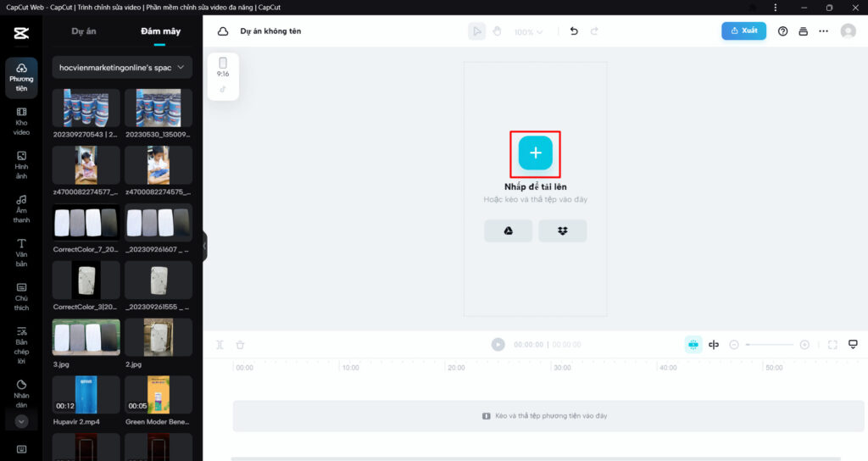This screenshot has width=868, height=461.
Task: Expand more sidebar tools chevron
Action: click(x=21, y=420)
